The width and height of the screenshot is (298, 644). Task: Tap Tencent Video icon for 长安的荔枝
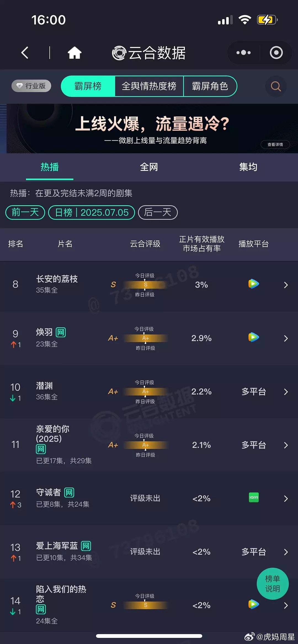tap(254, 284)
